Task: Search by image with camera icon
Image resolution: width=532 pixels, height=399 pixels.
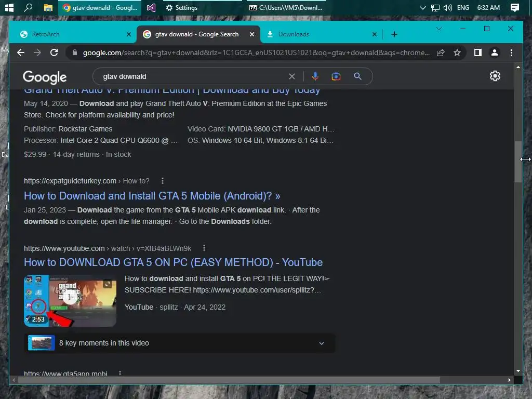Action: point(336,76)
